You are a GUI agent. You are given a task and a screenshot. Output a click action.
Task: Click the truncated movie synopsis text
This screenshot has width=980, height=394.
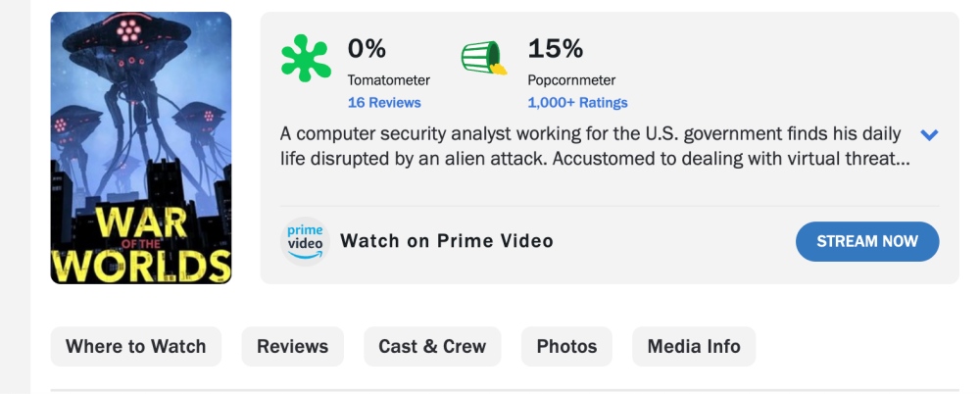tap(595, 146)
